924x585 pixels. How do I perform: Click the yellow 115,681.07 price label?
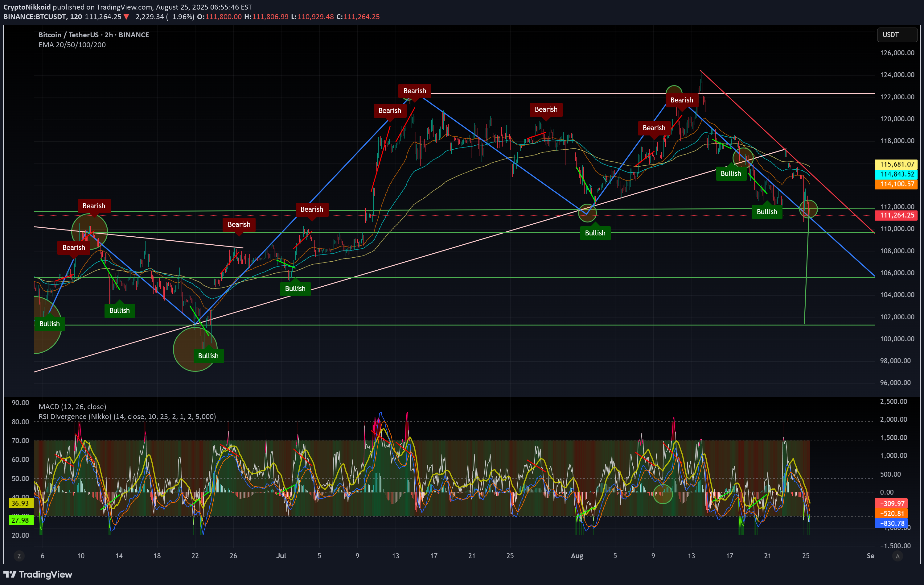pos(896,164)
